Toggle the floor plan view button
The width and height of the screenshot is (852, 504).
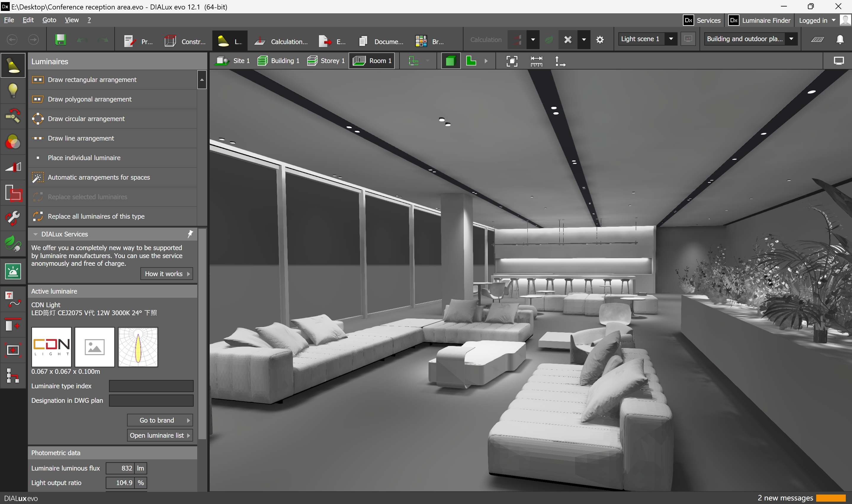tap(471, 61)
